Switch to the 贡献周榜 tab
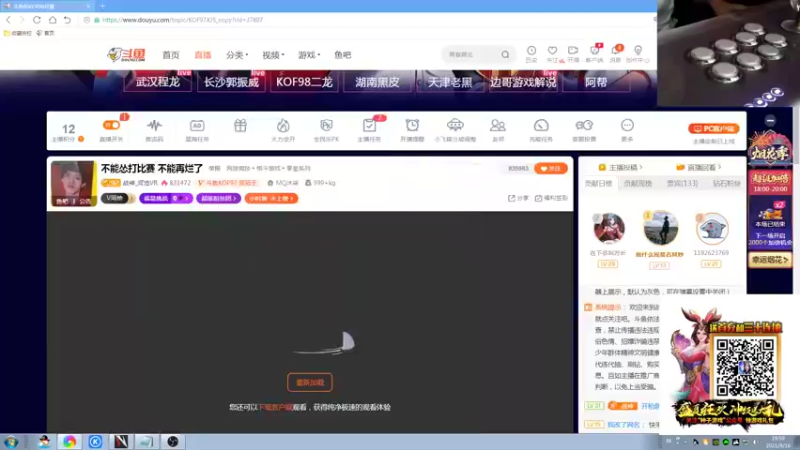800x450 pixels. click(x=638, y=183)
